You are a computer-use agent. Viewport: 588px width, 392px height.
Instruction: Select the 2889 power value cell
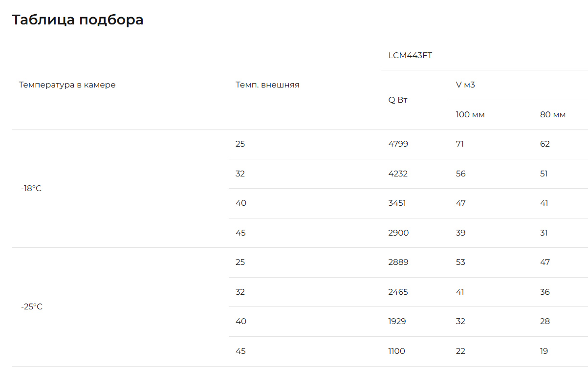(398, 262)
